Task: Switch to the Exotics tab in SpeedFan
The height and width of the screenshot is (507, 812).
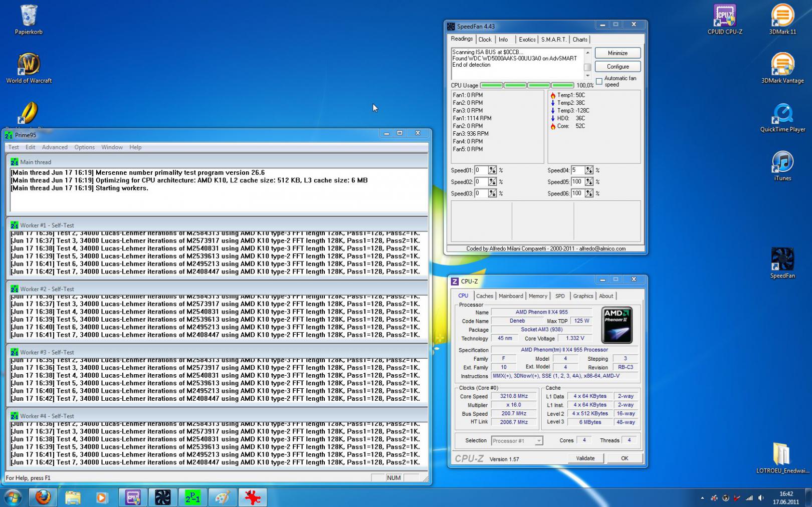Action: point(527,40)
